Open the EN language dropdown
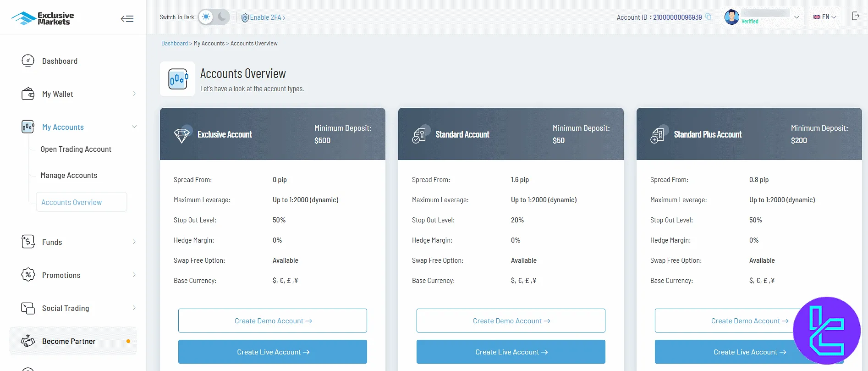Image resolution: width=868 pixels, height=371 pixels. pos(825,17)
